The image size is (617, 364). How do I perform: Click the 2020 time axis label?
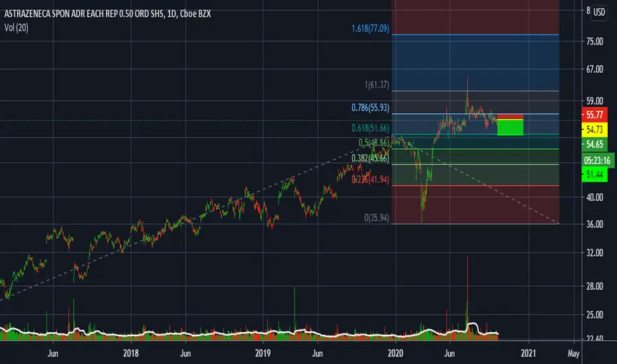tap(395, 353)
